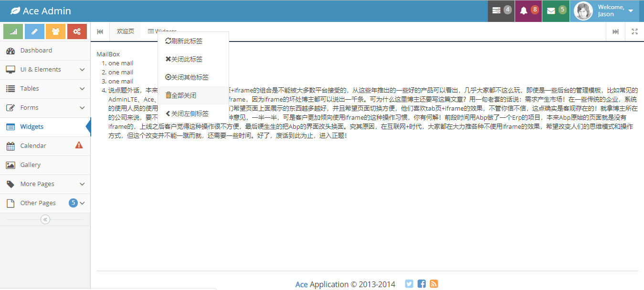Viewport: 644px width, 290px height.
Task: Choose 刷新此标签 in the context menu
Action: point(193,41)
